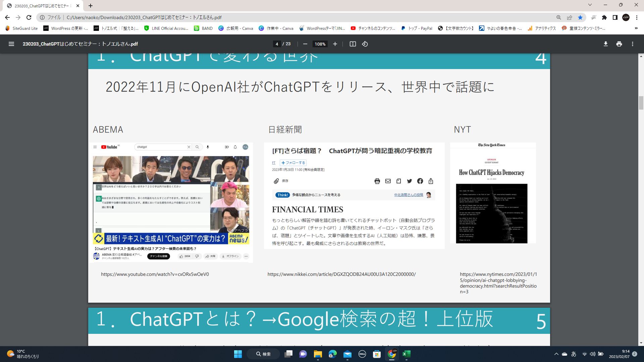Open the PDF sidebar menu icon

pyautogui.click(x=11, y=44)
